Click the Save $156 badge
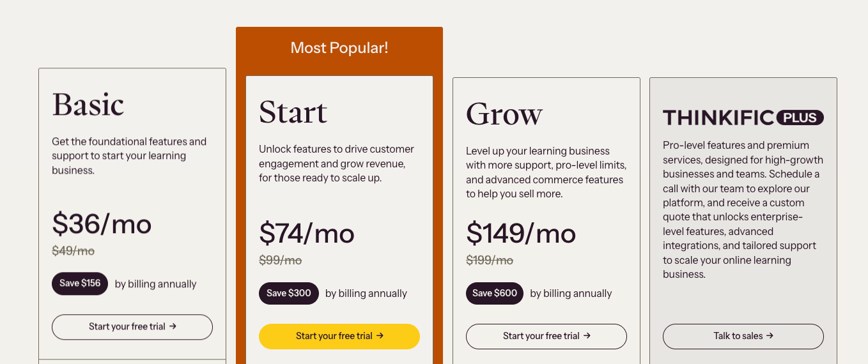Image resolution: width=868 pixels, height=364 pixels. (80, 284)
